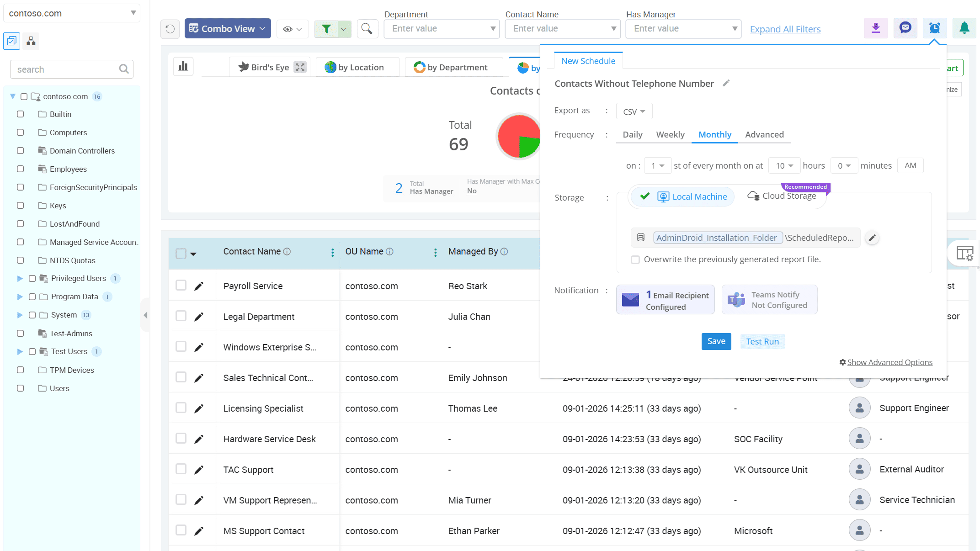Click the notification bell icon
This screenshot has width=980, height=551.
[x=964, y=28]
